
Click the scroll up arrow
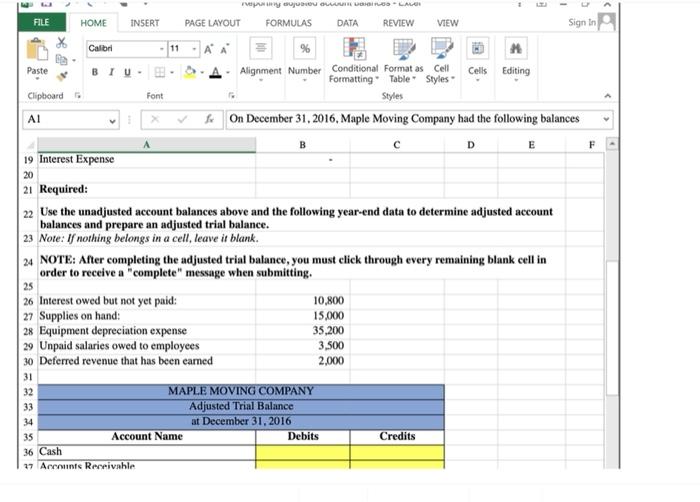612,144
